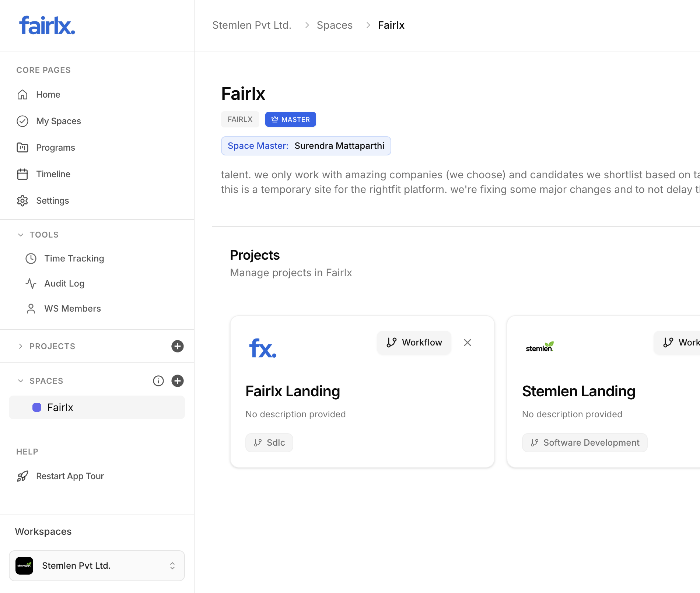Viewport: 700px width, 593px height.
Task: Click the Timeline calendar icon
Action: click(22, 174)
